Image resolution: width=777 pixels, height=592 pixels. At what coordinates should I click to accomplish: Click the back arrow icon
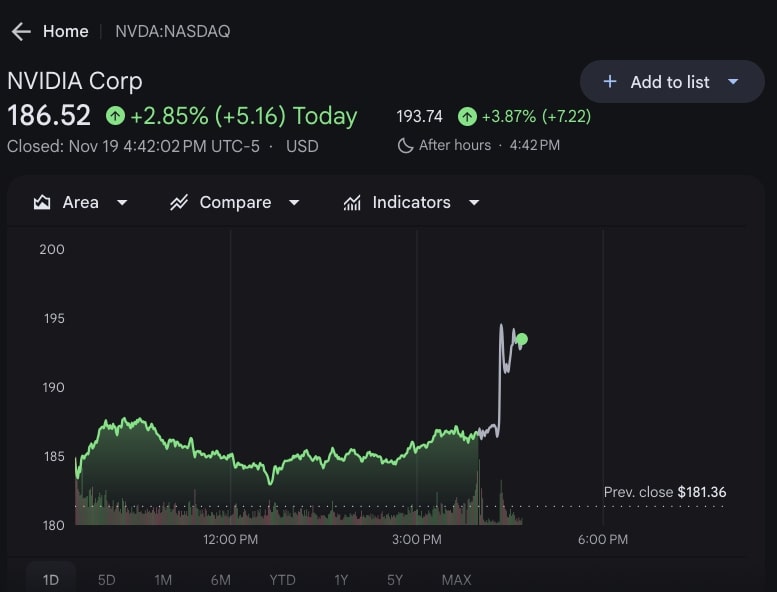(x=20, y=32)
